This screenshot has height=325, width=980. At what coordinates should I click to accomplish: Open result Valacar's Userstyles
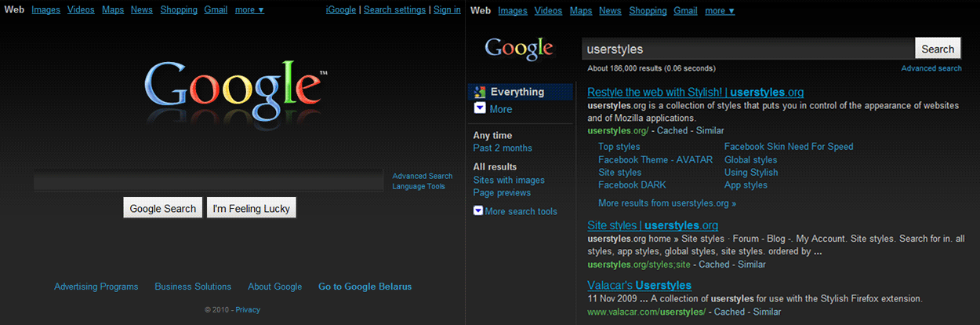639,285
